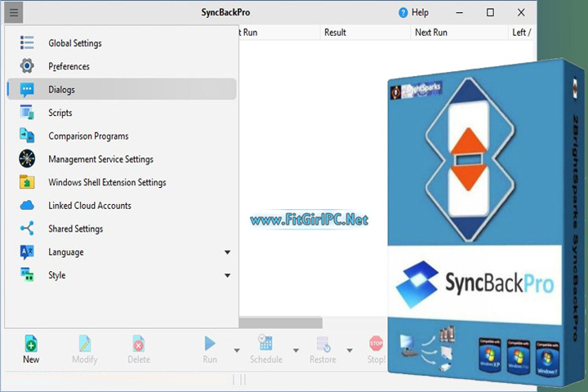Expand the Language submenu arrow
588x392 pixels.
tap(227, 252)
